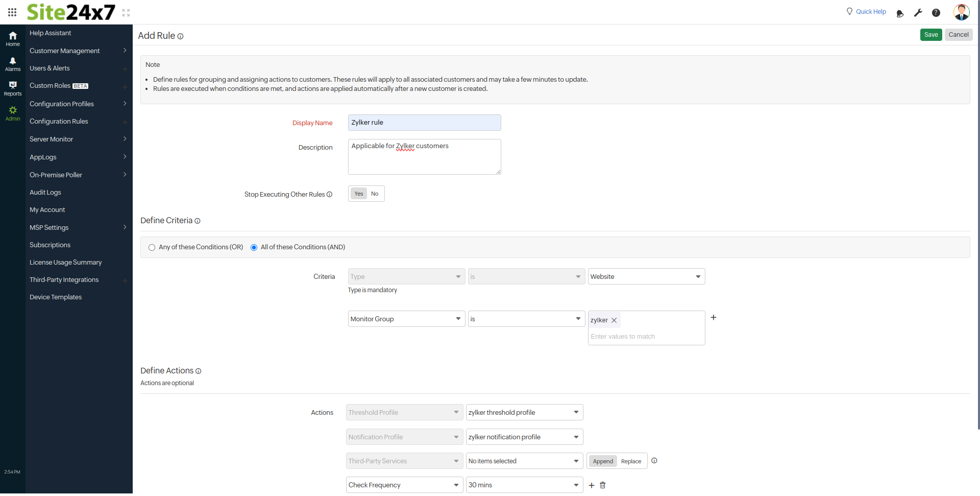The image size is (980, 496).
Task: Expand the Server Monitor sidebar section
Action: (x=52, y=139)
